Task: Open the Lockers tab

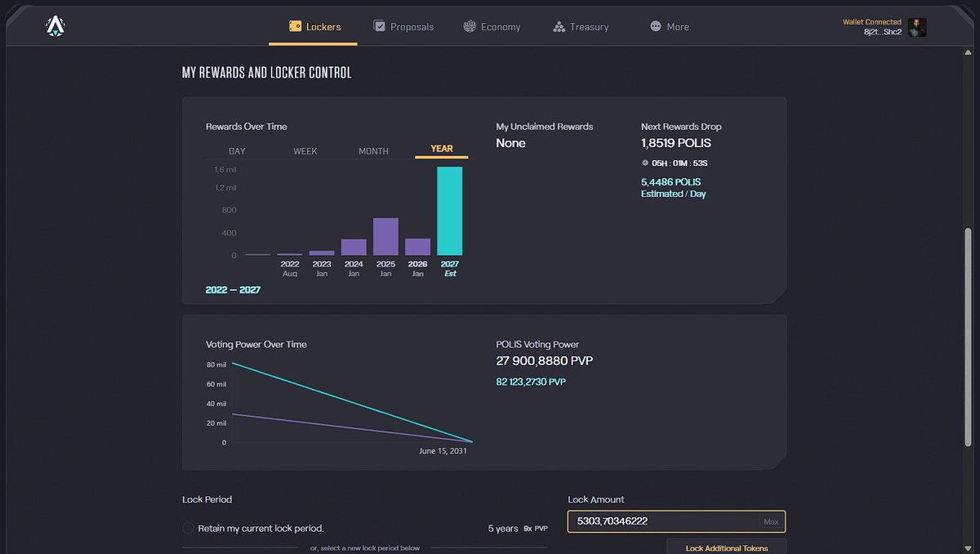Action: 314,27
